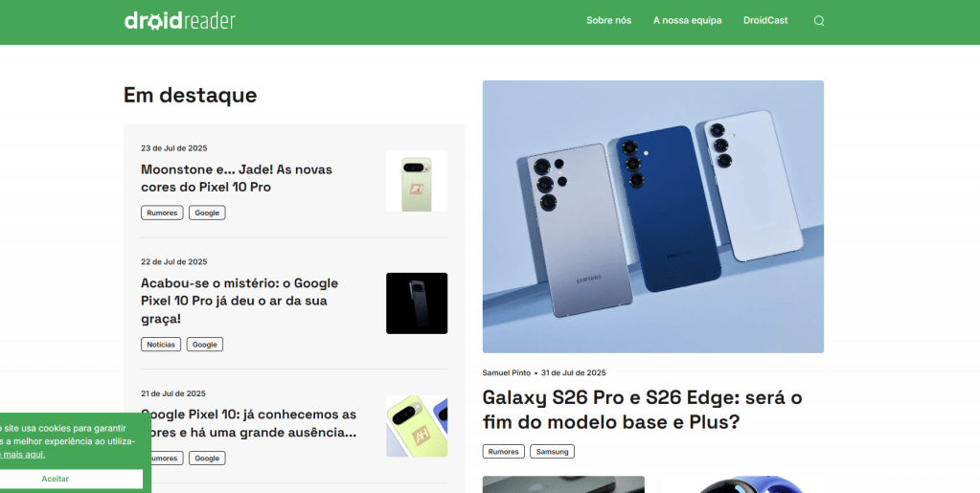Open the Samsung Galaxy phones featured image

click(653, 216)
